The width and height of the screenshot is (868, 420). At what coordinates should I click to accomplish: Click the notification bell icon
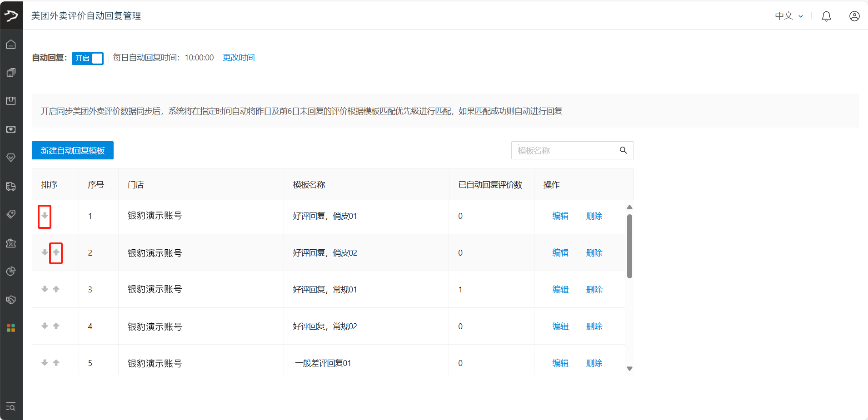(x=826, y=16)
